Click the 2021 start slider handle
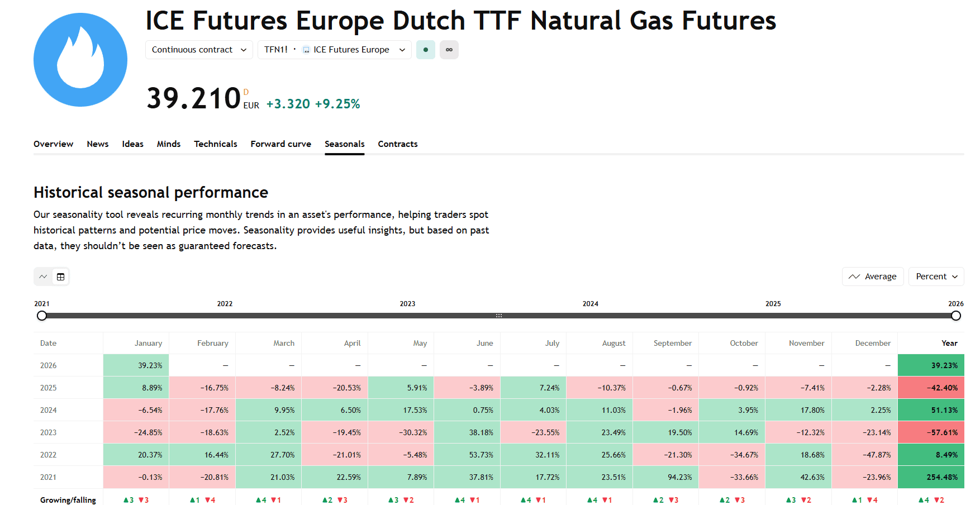This screenshot has height=505, width=980. (x=42, y=316)
